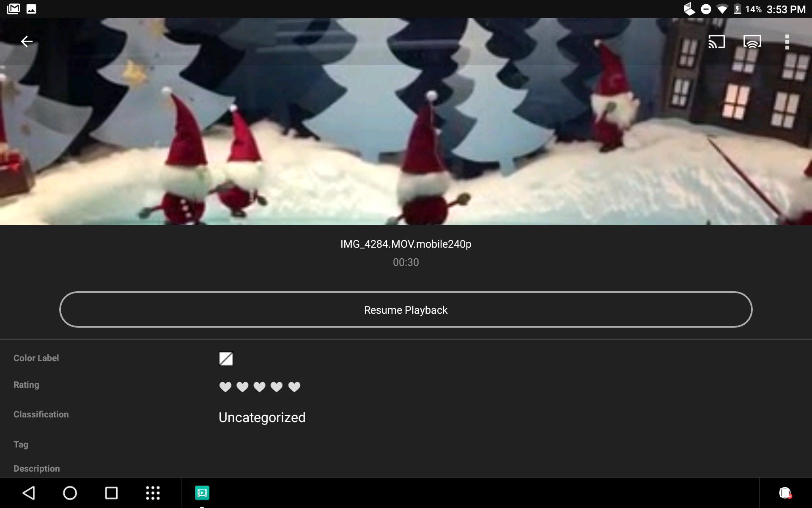Open the Description field

click(406, 468)
